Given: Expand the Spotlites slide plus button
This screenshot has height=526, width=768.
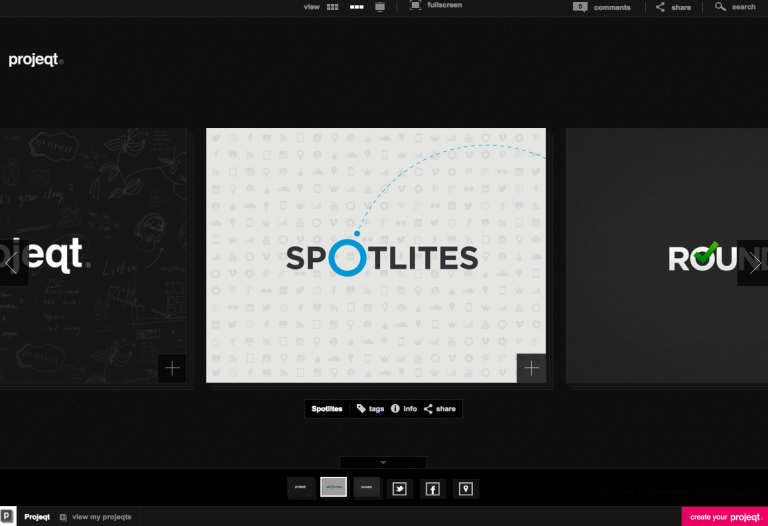Looking at the screenshot, I should [x=531, y=368].
